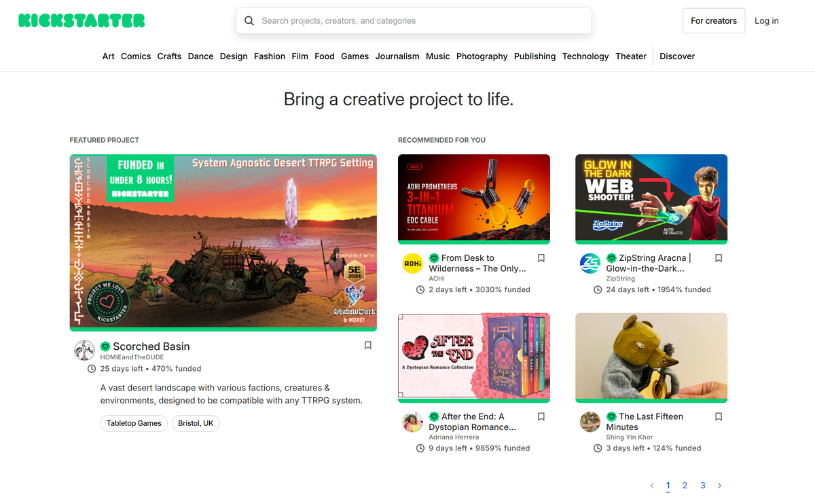This screenshot has height=504, width=815.
Task: Click the Shing Yin Khor creator name
Action: [630, 437]
